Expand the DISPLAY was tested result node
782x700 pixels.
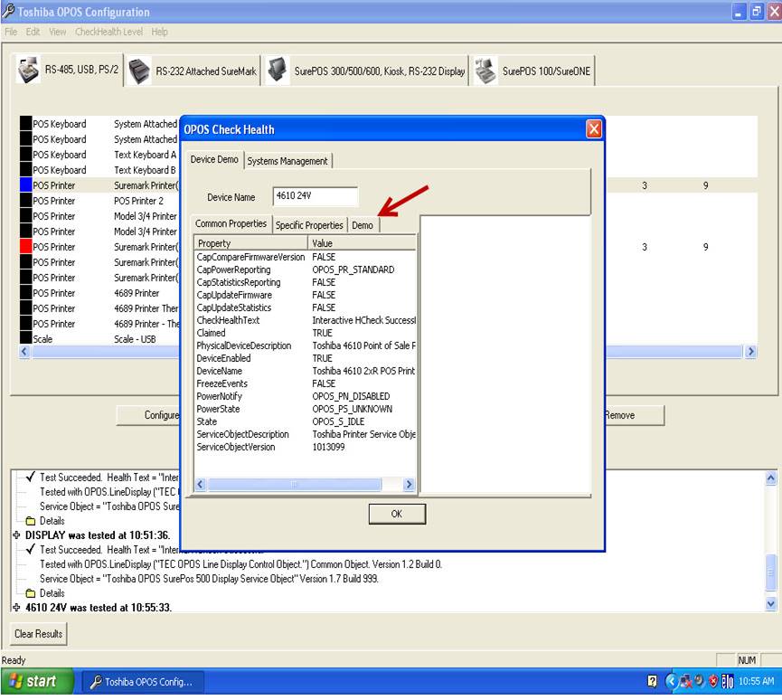click(16, 535)
